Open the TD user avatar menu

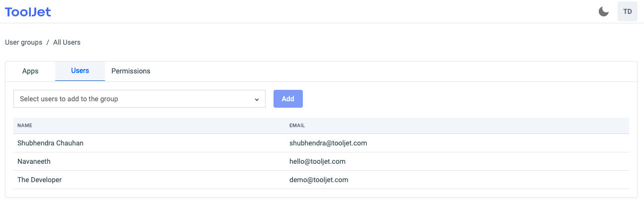click(627, 11)
